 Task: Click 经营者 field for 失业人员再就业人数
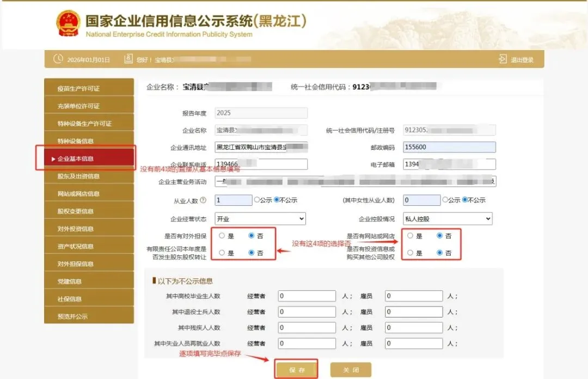pos(307,344)
